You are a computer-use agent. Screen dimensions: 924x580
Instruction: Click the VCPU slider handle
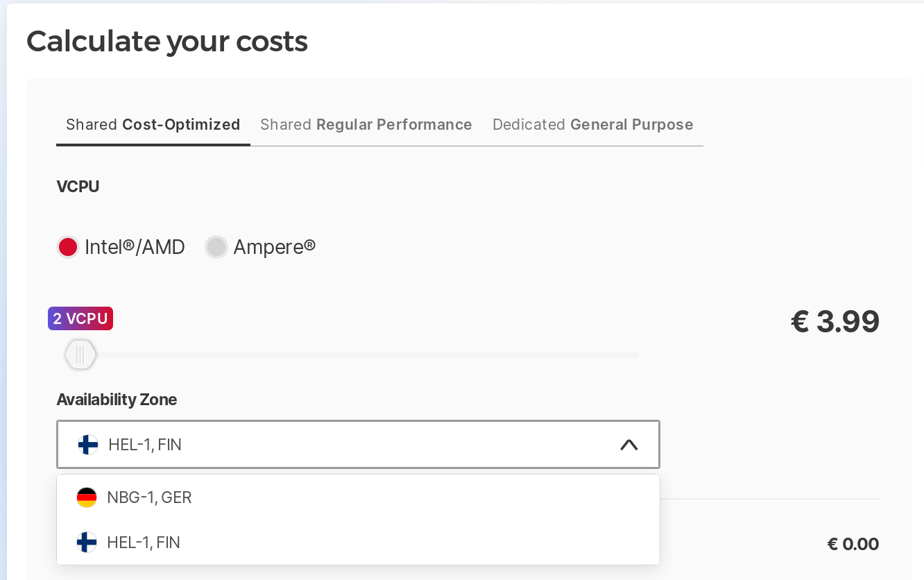(80, 355)
